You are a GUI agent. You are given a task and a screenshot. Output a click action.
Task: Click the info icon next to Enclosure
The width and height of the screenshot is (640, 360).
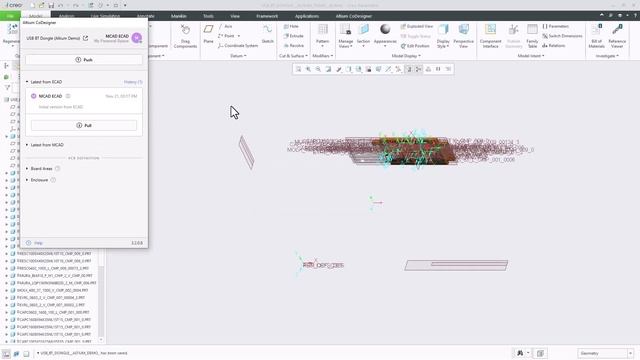(53, 180)
